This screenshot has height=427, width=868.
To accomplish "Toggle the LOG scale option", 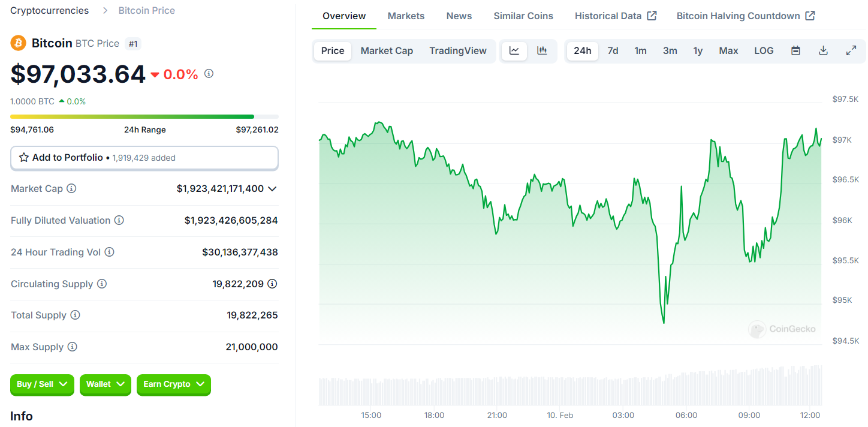I will [x=764, y=51].
